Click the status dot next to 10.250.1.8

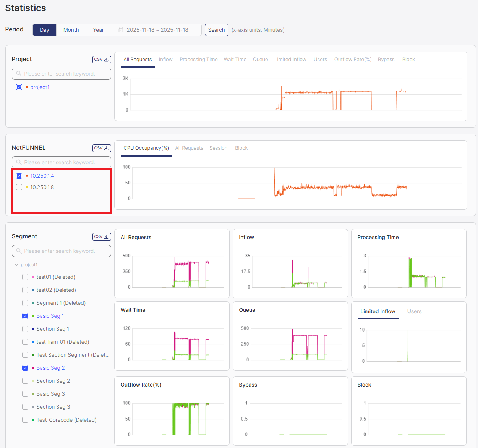27,187
